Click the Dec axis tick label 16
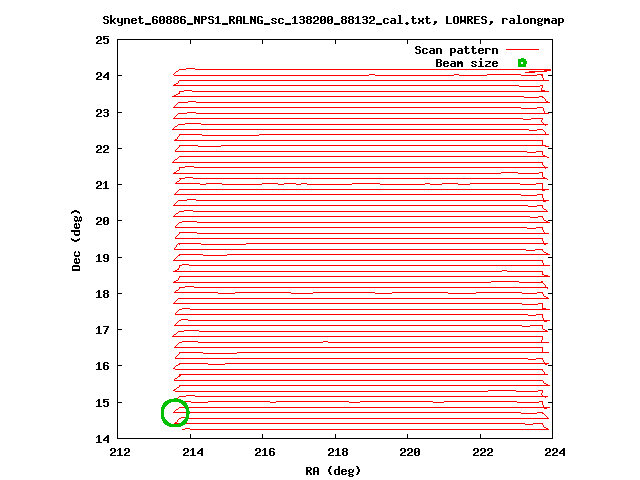 coord(102,366)
